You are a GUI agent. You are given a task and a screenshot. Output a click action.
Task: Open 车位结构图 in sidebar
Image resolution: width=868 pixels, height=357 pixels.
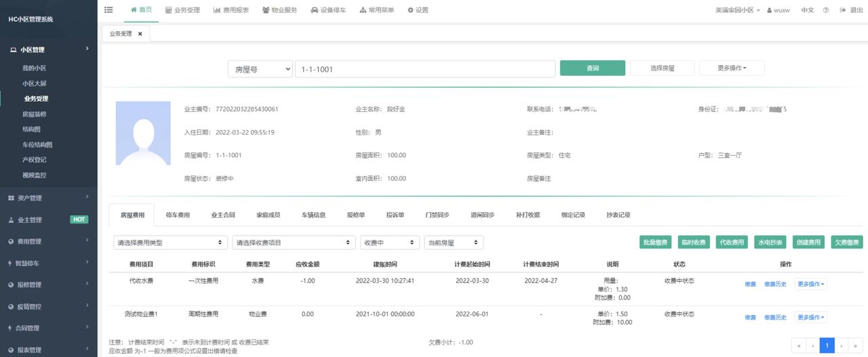click(37, 145)
